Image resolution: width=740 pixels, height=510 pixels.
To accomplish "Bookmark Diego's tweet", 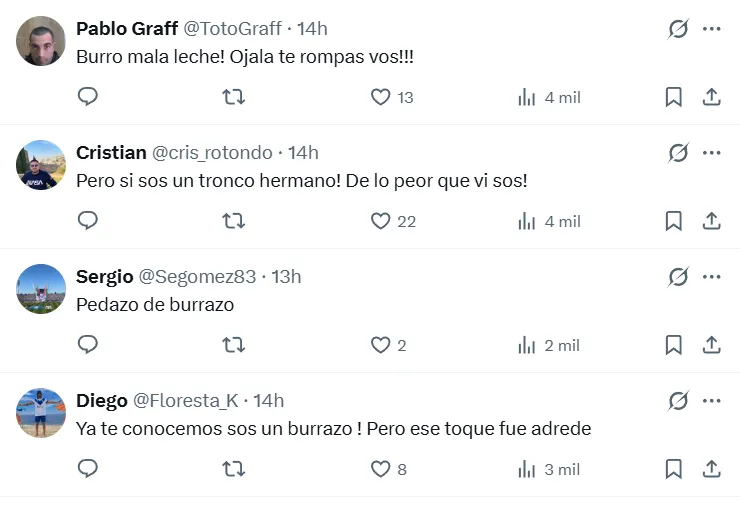I will pos(674,469).
